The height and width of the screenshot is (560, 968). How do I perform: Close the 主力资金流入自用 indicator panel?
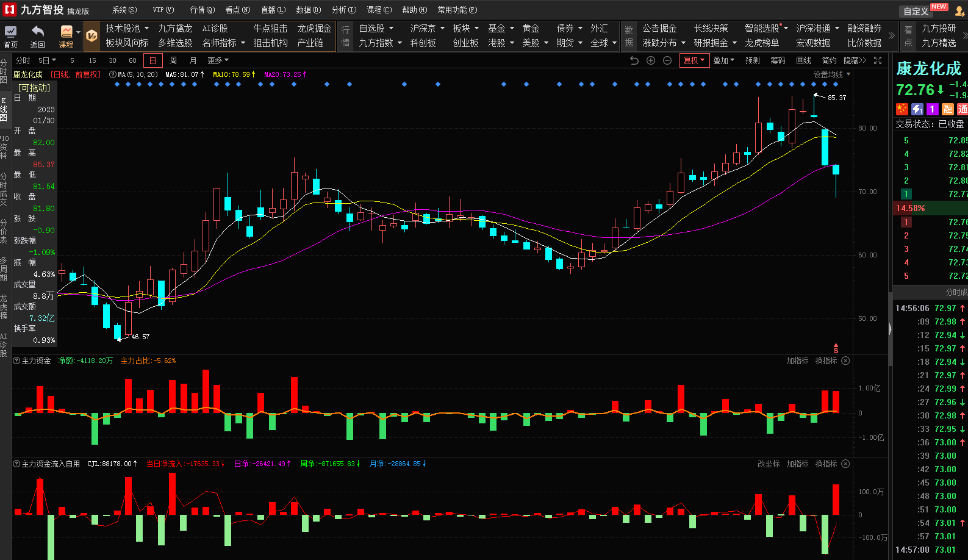pyautogui.click(x=845, y=464)
